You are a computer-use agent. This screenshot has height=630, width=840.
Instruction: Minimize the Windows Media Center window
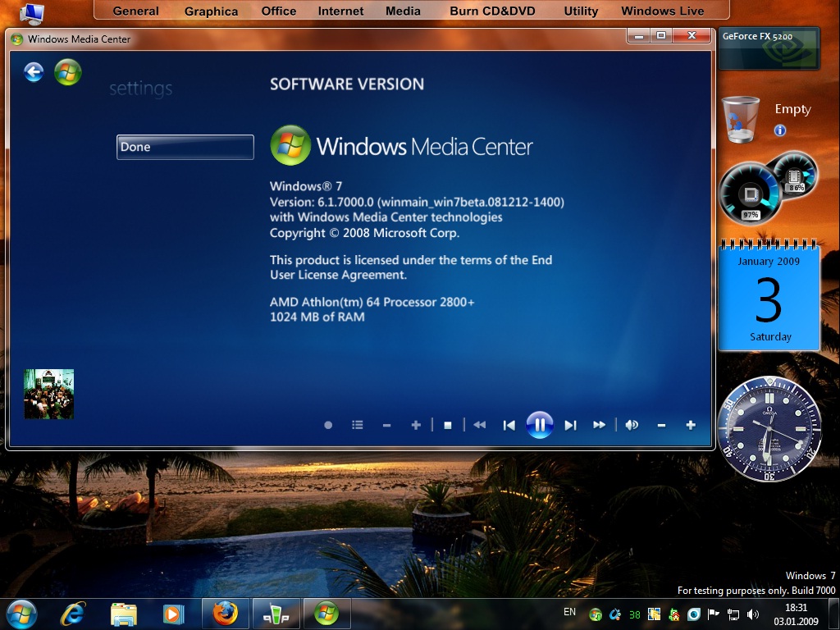pyautogui.click(x=638, y=35)
